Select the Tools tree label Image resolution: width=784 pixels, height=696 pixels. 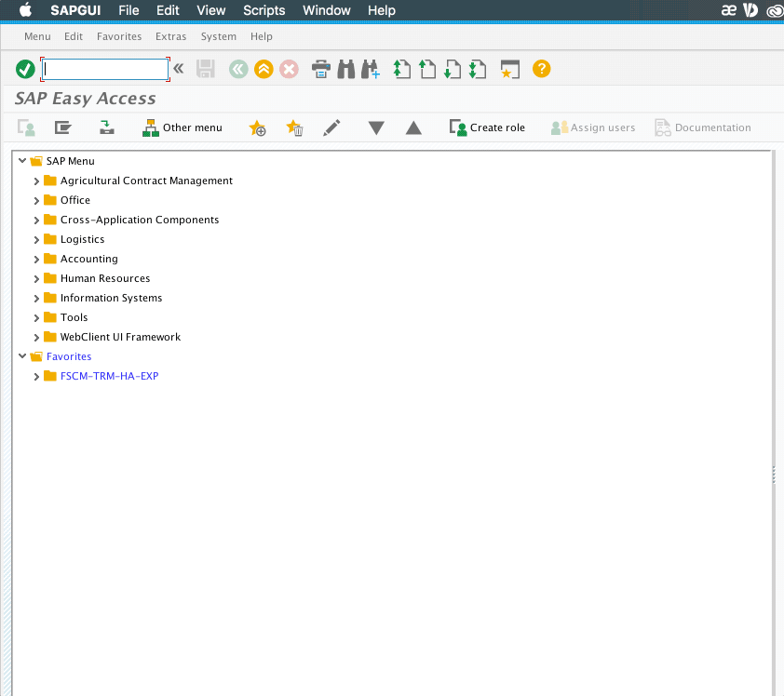pyautogui.click(x=74, y=317)
